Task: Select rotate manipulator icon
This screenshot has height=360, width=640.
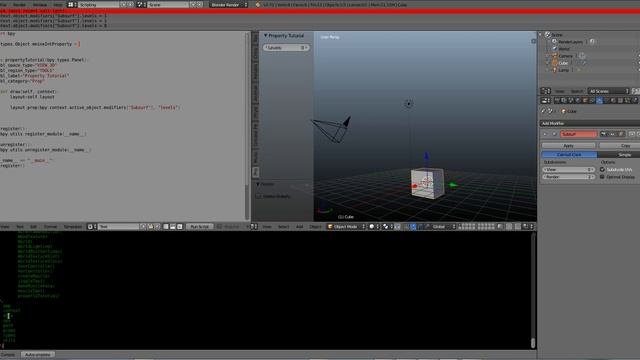Action: 420,227
